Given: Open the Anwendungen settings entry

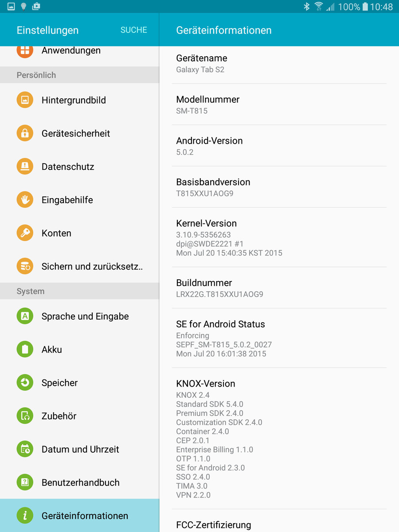Looking at the screenshot, I should tap(71, 51).
